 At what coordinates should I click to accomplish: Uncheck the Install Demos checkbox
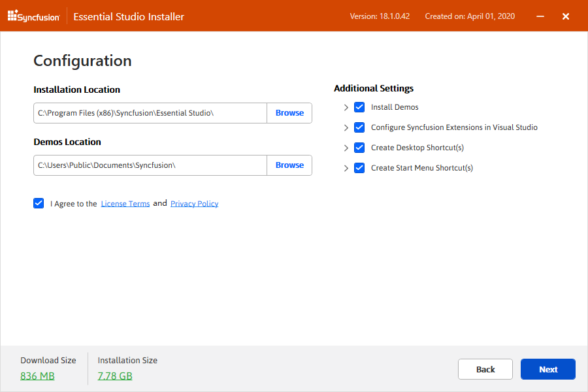click(359, 107)
